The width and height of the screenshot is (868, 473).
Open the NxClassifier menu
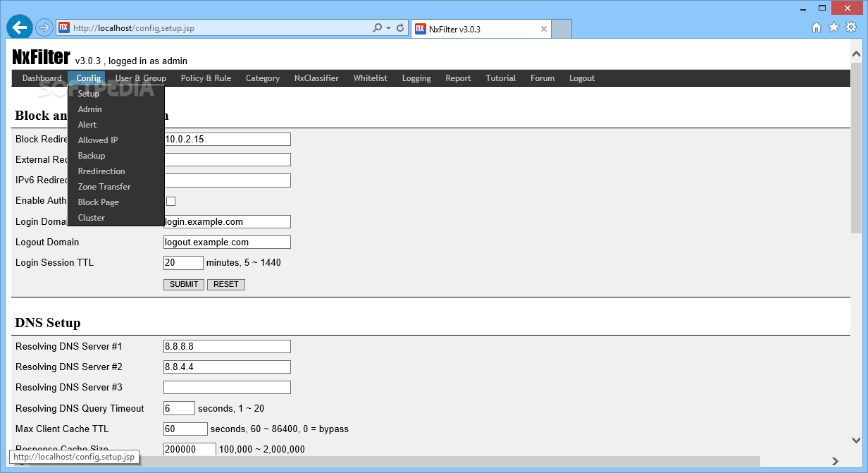(x=316, y=78)
